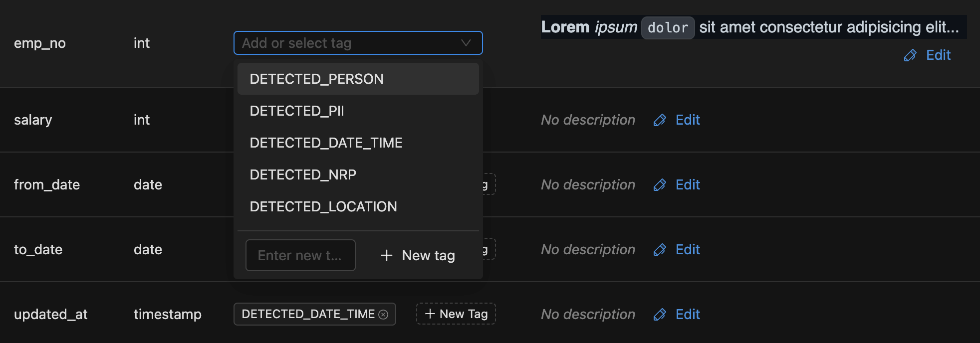Viewport: 980px width, 343px height.
Task: Click the plus icon beside New tag
Action: (x=386, y=255)
